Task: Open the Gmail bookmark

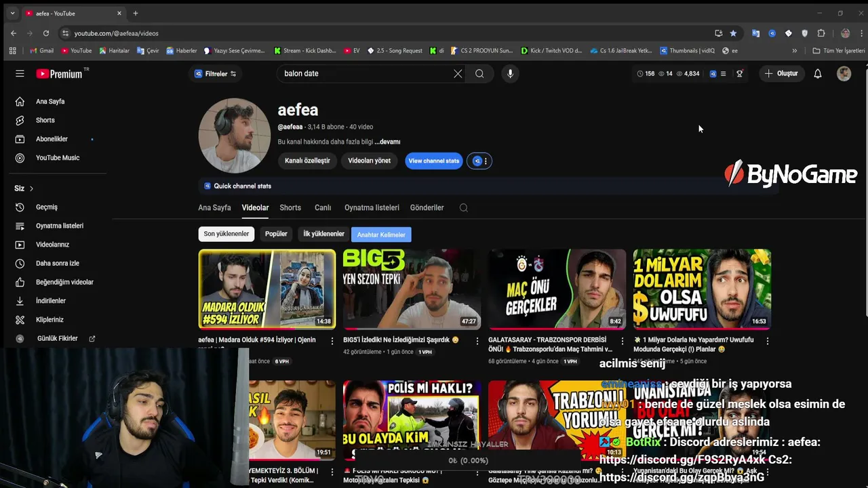Action: click(x=41, y=50)
